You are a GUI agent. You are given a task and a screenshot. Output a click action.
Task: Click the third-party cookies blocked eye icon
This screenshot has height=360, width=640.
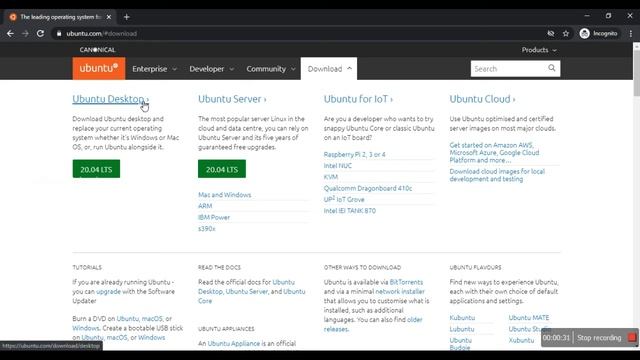point(551,33)
